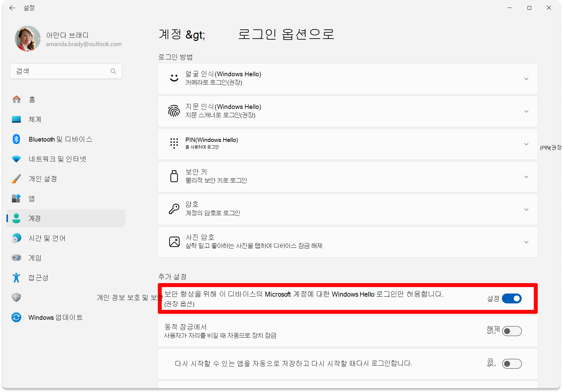Maximize the Settings window

pos(529,8)
